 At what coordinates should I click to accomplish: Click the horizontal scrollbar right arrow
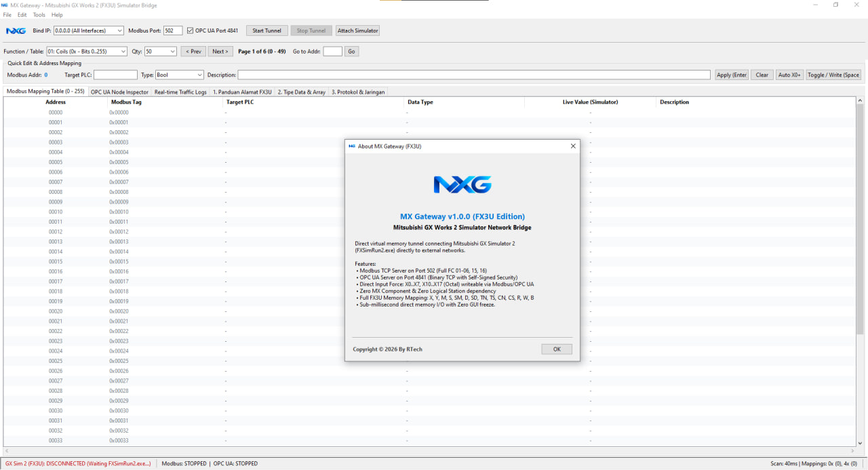[853, 451]
